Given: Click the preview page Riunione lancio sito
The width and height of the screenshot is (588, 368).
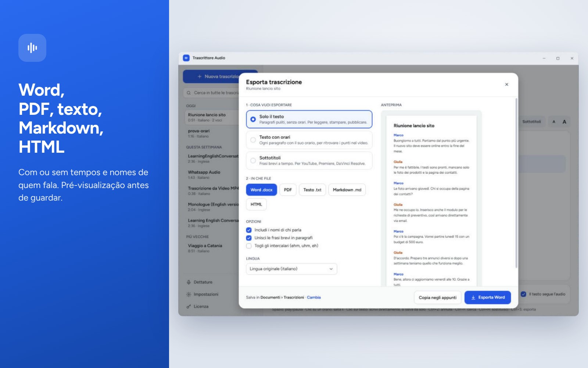Looking at the screenshot, I should coord(431,201).
